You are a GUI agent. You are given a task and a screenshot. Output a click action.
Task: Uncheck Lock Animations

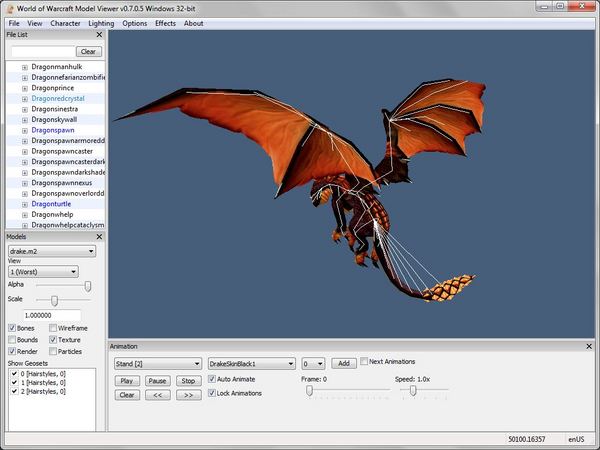pos(212,393)
